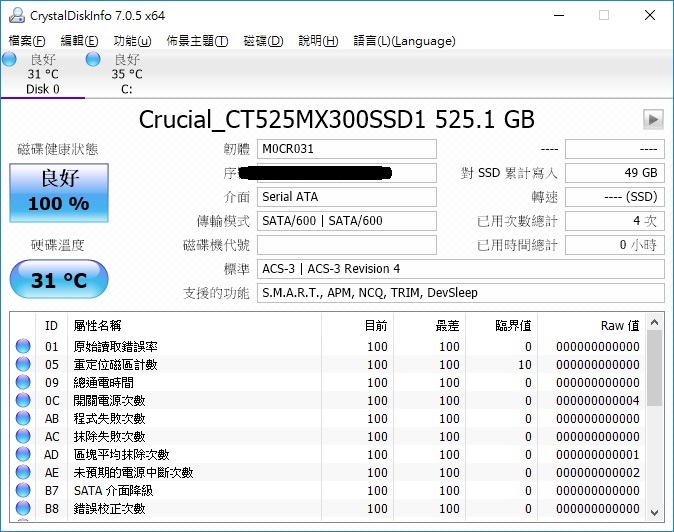Click the 4 次 power on count field
This screenshot has height=532, width=674.
coord(615,221)
